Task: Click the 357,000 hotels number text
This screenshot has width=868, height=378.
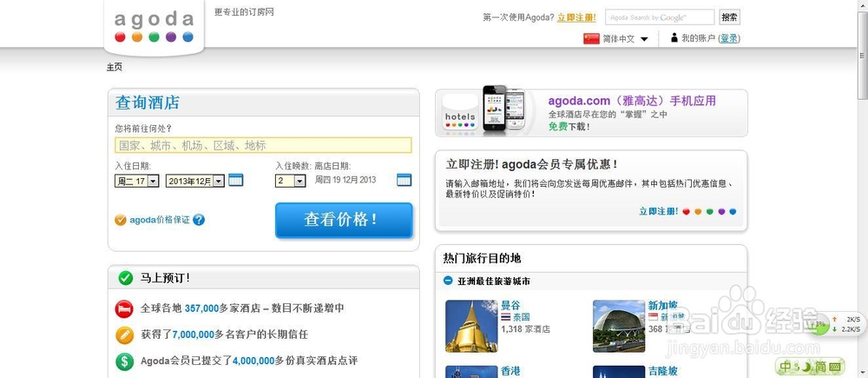Action: (x=201, y=308)
